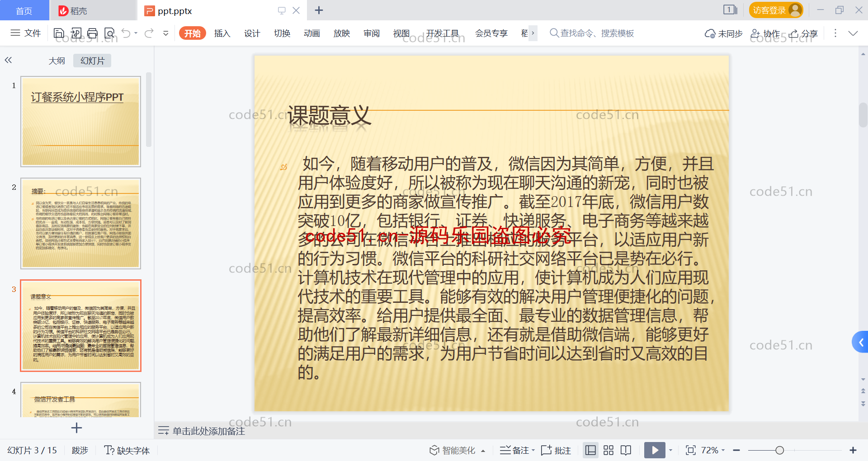Open the 放映 ribbon tab
The width and height of the screenshot is (868, 461).
click(342, 33)
